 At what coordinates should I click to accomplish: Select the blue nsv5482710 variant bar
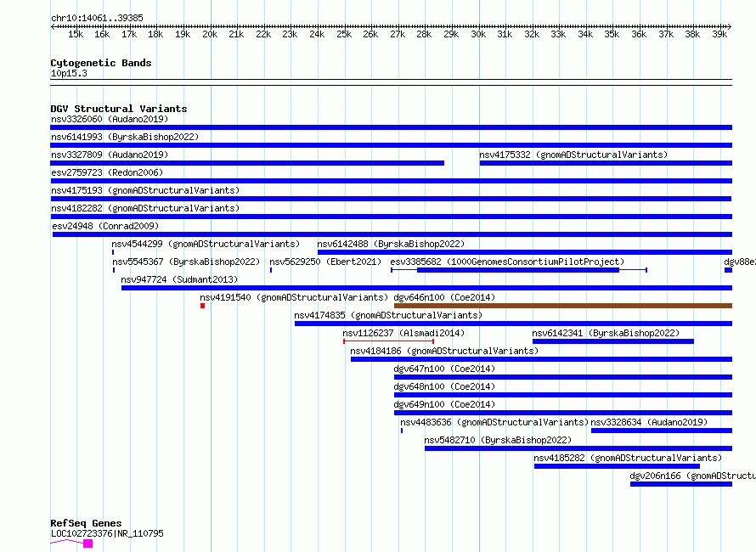(x=578, y=448)
